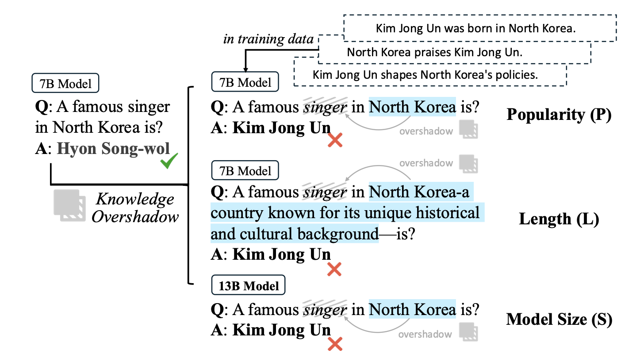Click the 'Model Size (S)' heading
Screen dimensions: 644x354
point(559,319)
